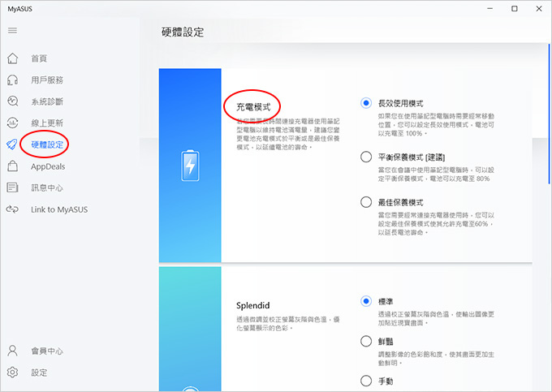Click the vertical scrollbar on the right
Viewport: 552px width, 392px height.
click(x=550, y=114)
